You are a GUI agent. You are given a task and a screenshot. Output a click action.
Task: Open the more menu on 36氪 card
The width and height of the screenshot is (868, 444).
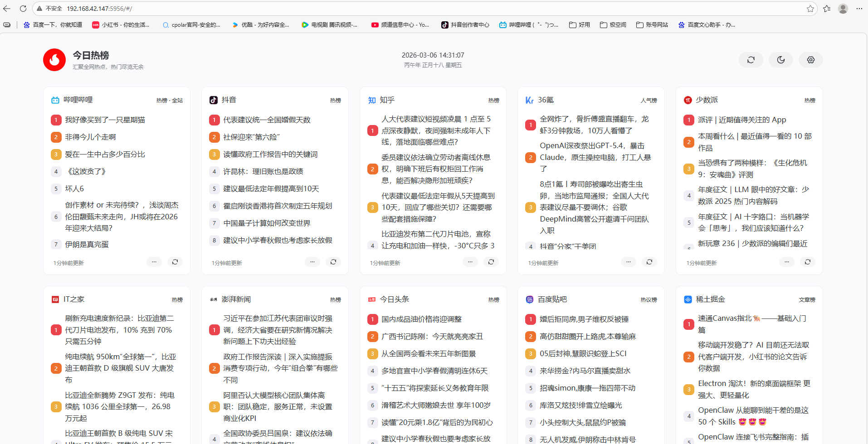pos(629,262)
